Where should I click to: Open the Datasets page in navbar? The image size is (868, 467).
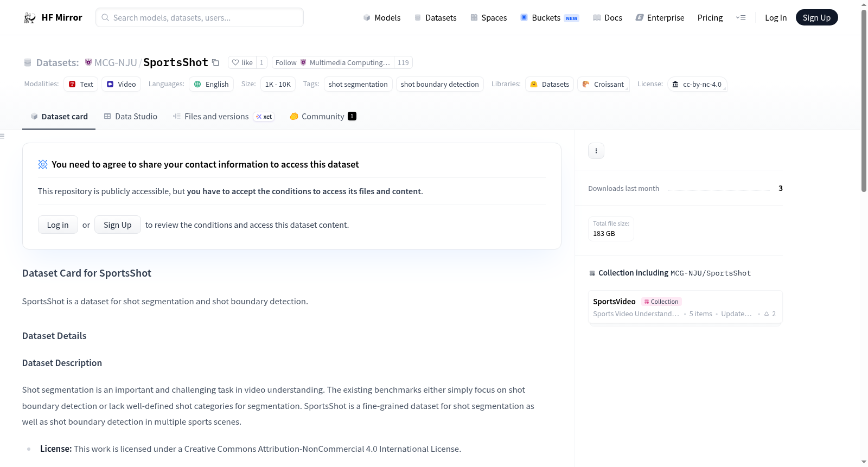pos(435,17)
